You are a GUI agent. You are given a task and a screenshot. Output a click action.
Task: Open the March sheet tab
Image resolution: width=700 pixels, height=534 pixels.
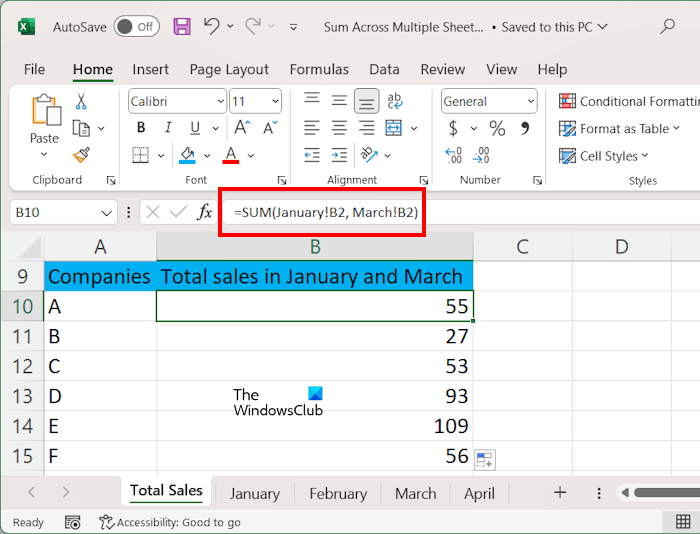[416, 493]
